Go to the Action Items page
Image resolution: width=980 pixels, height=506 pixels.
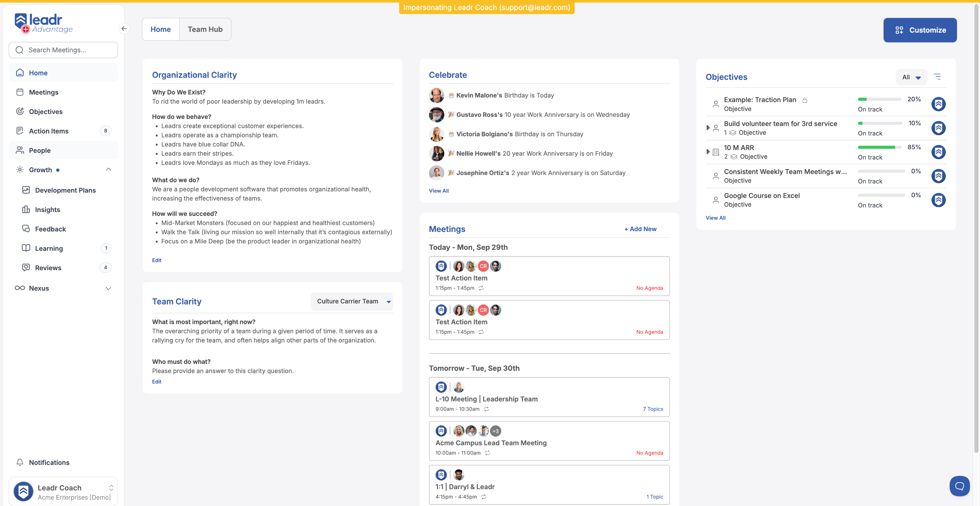[x=49, y=131]
